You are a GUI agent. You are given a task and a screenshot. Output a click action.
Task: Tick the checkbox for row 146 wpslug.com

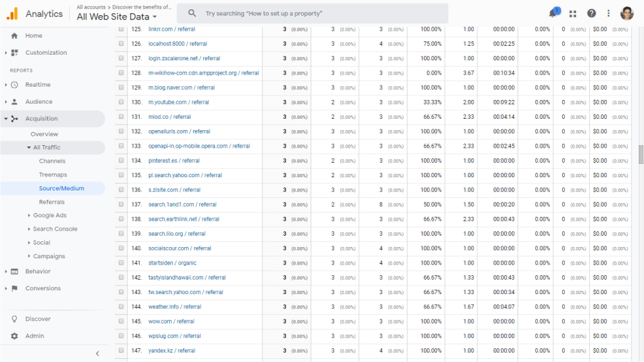point(121,336)
